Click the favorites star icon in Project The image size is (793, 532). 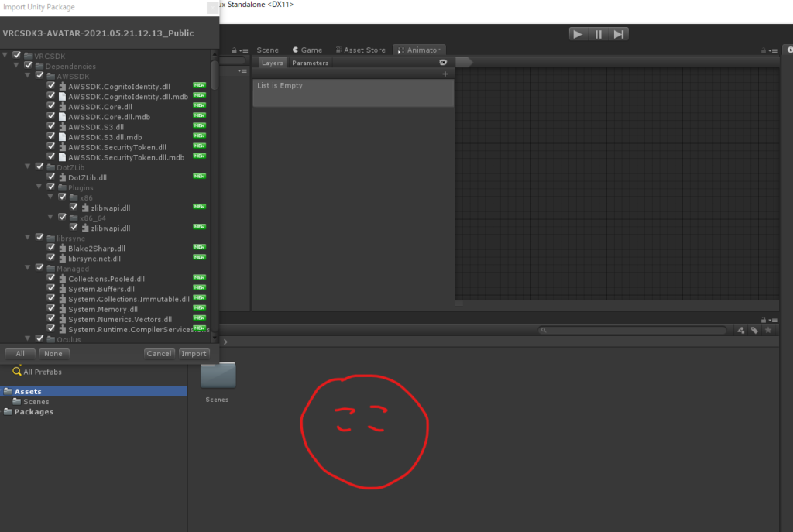tap(768, 330)
